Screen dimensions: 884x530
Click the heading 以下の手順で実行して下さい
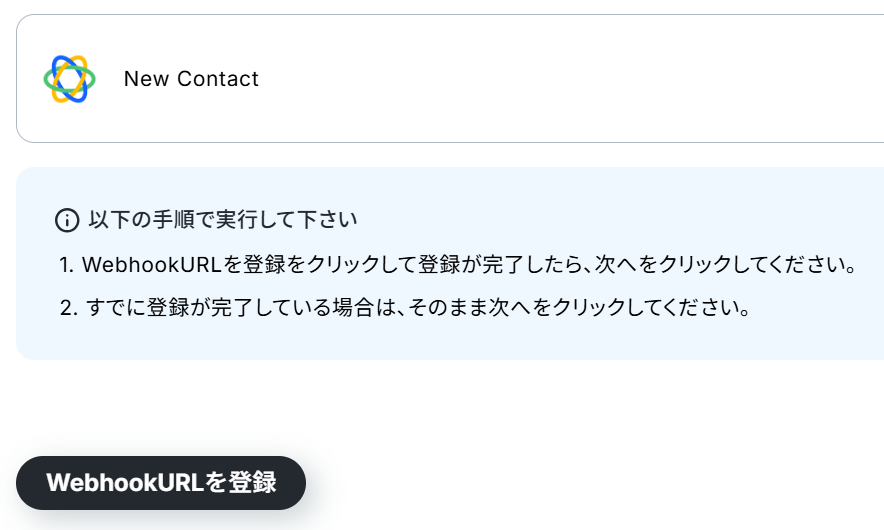(x=223, y=219)
